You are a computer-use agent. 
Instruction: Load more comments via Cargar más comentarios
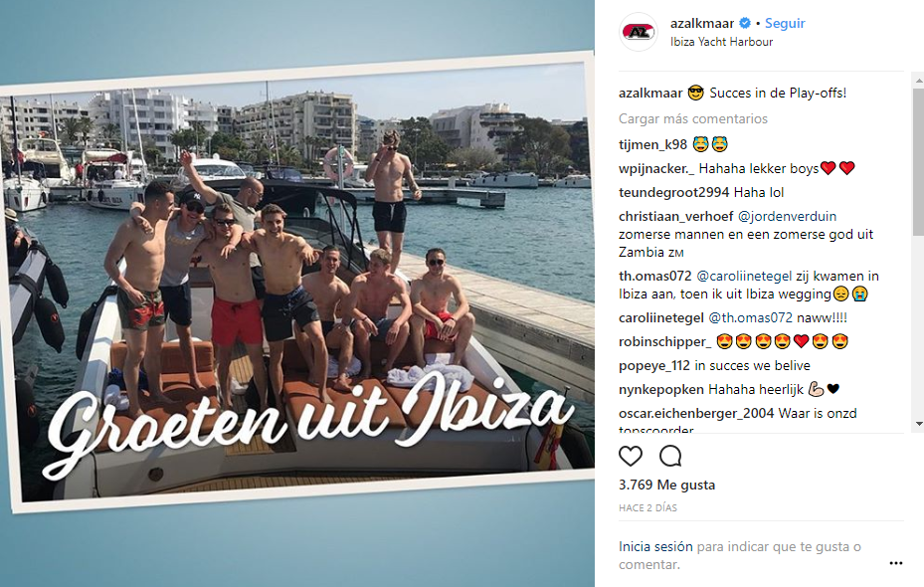(x=693, y=119)
